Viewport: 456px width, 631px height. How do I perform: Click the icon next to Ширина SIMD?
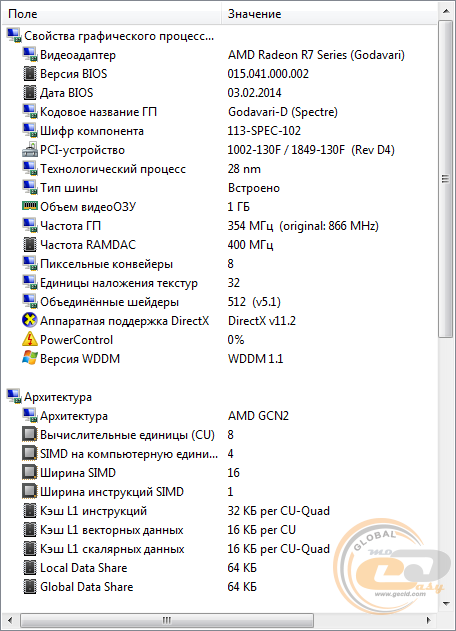(x=30, y=472)
